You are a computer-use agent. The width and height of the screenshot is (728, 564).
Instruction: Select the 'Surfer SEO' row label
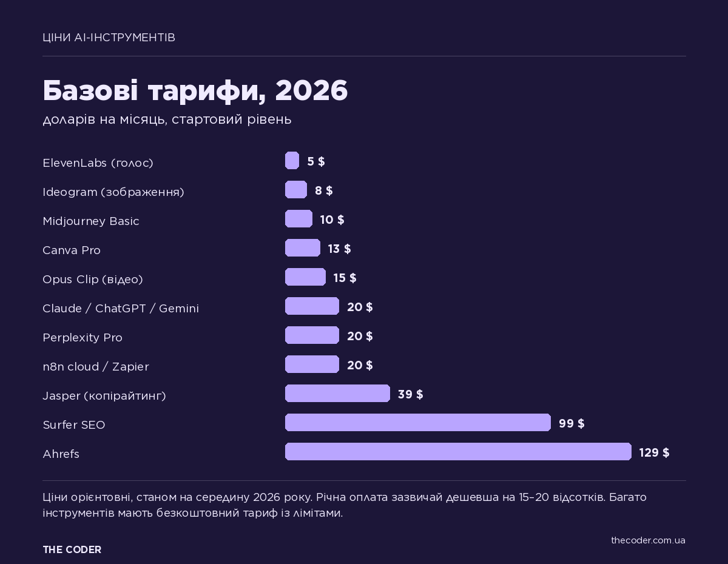point(74,425)
